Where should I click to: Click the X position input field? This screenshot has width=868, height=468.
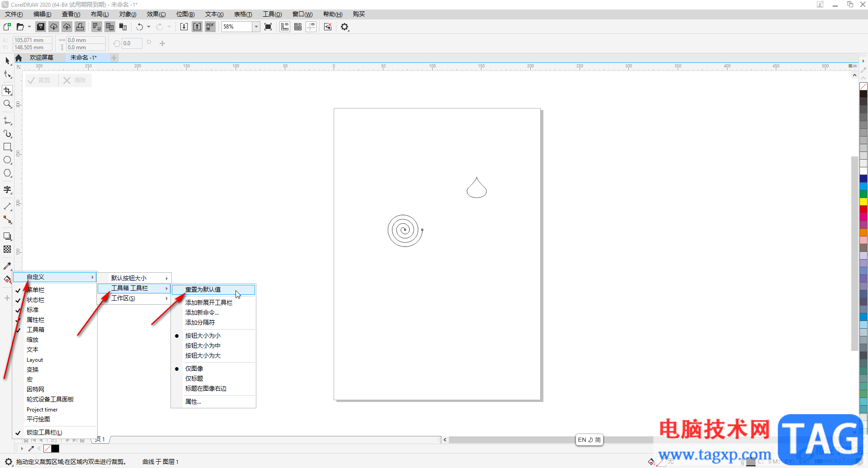32,40
